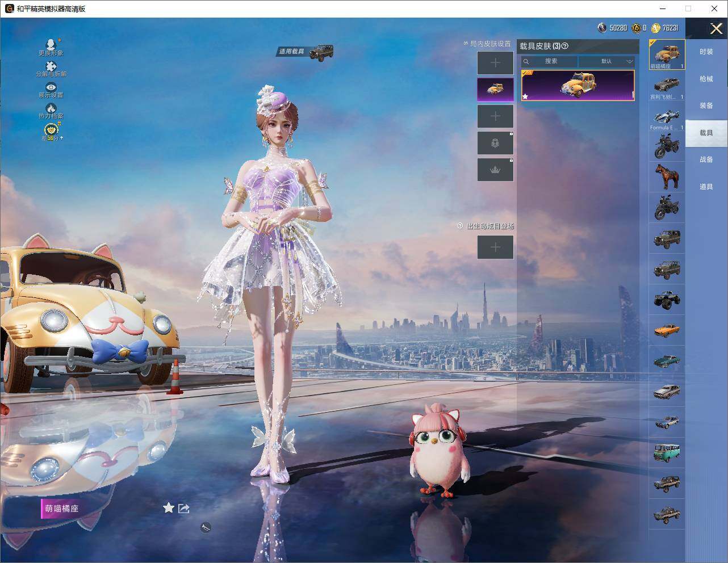Select 萌喵橘座 vehicle thumbnail
Screen dimensions: 728x563
pyautogui.click(x=667, y=54)
